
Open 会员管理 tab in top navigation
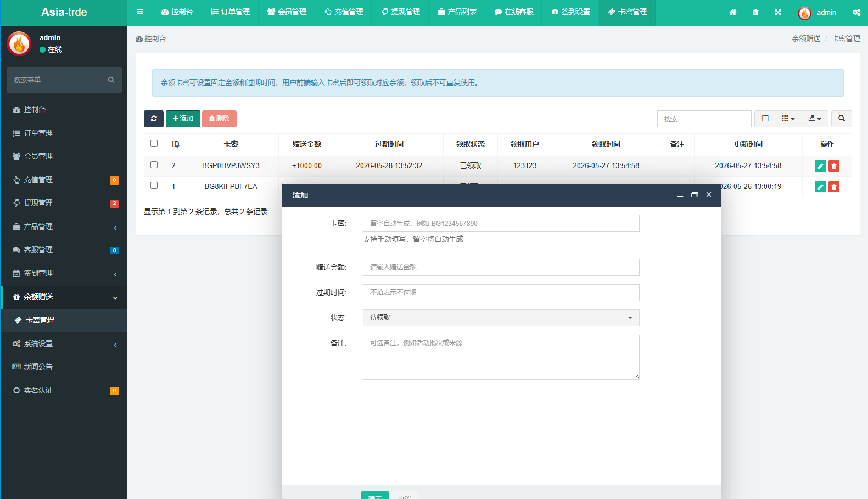click(x=287, y=12)
